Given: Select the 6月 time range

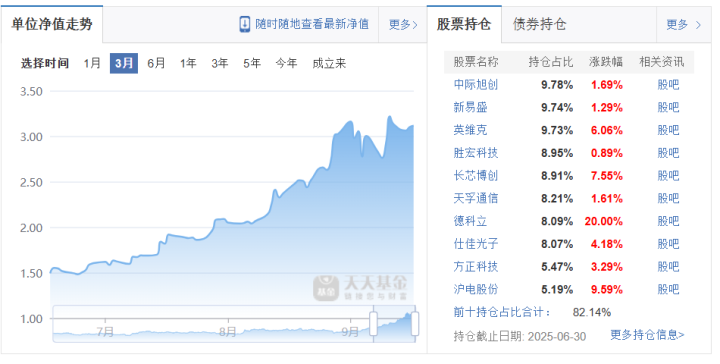Looking at the screenshot, I should (156, 63).
